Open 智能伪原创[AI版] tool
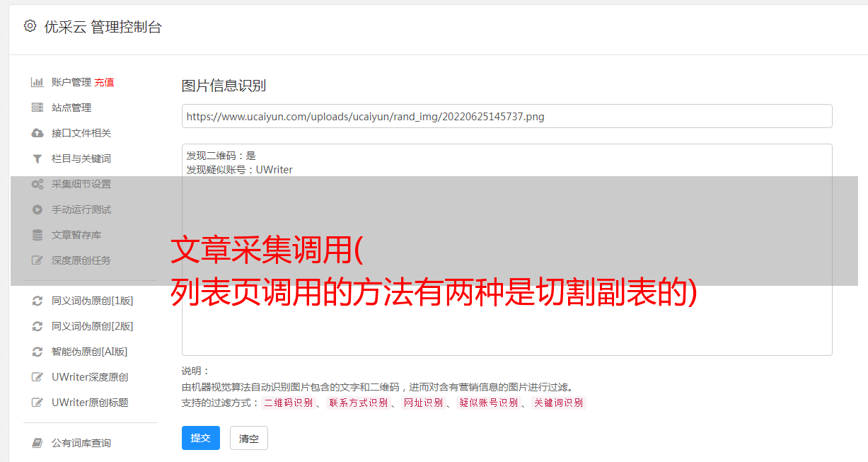 [90, 352]
